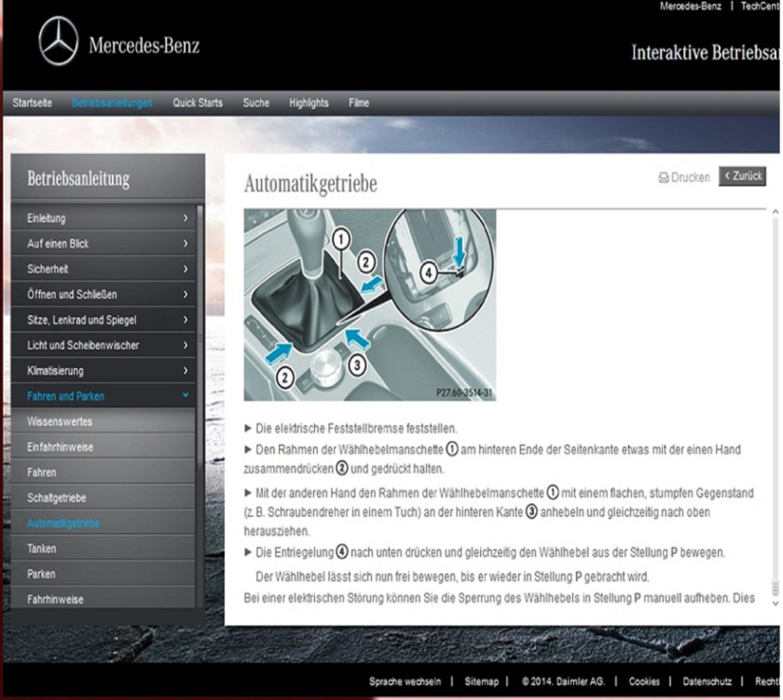Image resolution: width=783 pixels, height=700 pixels.
Task: Open the Sitemap footer link
Action: coord(481,681)
